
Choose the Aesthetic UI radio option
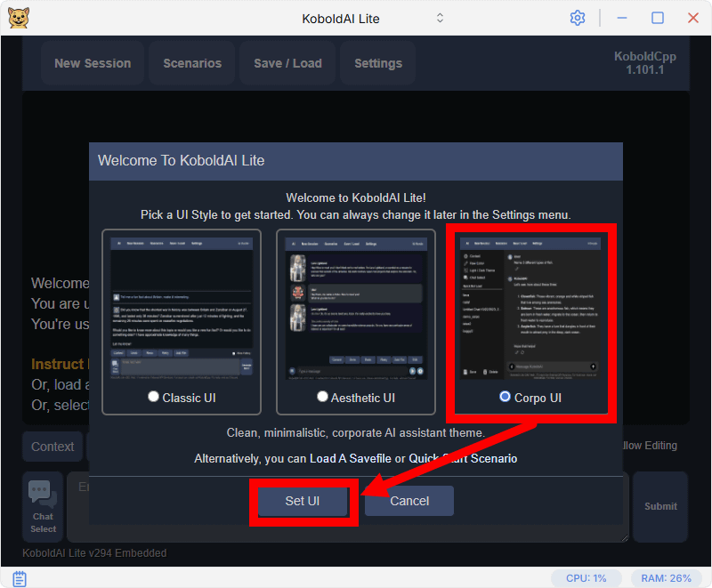coord(322,398)
